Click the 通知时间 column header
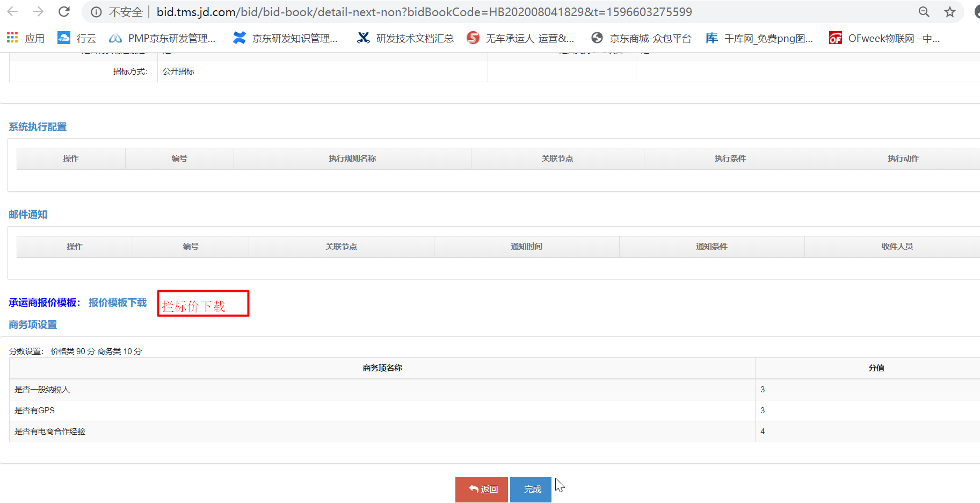The width and height of the screenshot is (980, 503). [x=526, y=247]
